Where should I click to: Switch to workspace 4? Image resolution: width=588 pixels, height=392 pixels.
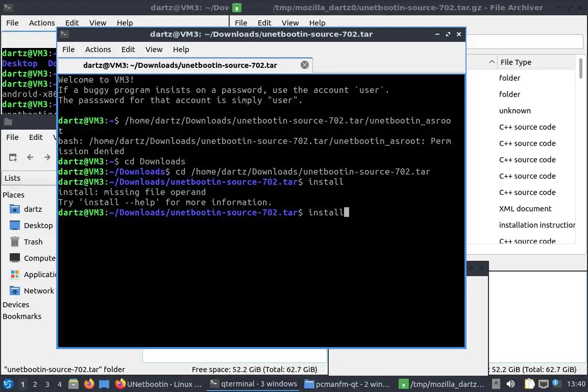(x=60, y=384)
